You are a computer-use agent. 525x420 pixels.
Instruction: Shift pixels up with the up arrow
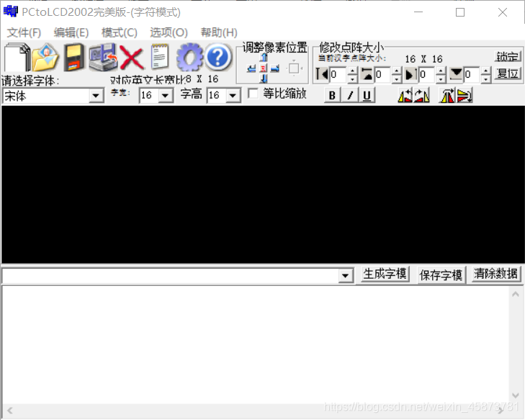click(264, 58)
